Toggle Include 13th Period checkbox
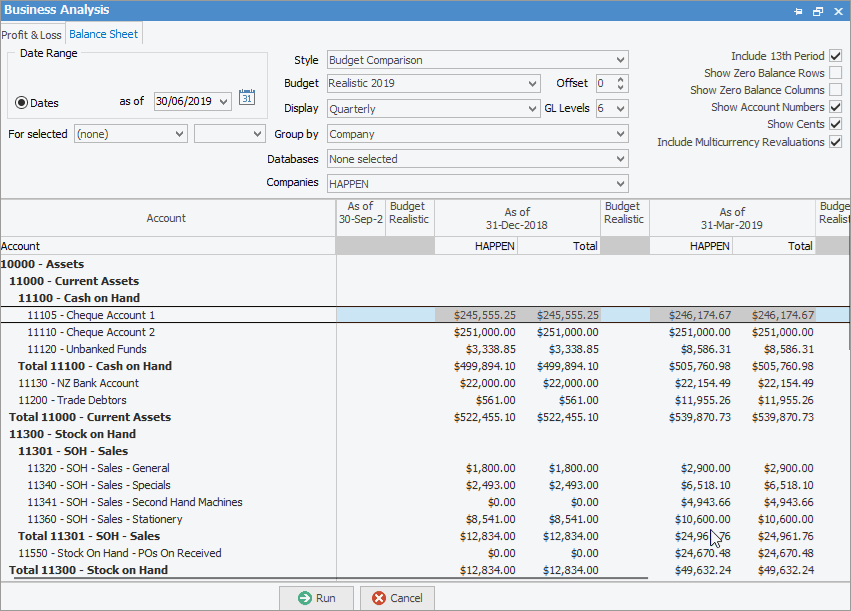The image size is (851, 611). point(835,56)
